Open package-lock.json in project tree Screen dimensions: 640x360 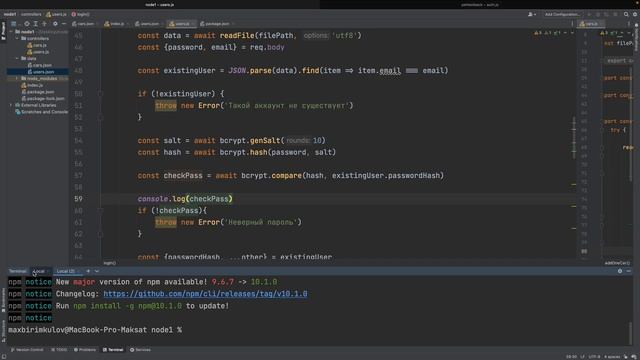[43, 98]
